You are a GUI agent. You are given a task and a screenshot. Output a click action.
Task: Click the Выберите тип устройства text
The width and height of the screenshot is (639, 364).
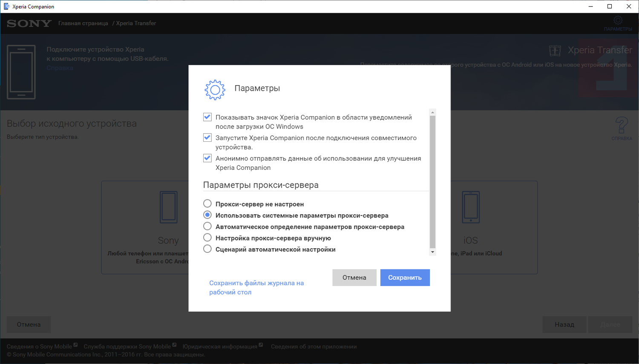[x=43, y=137]
